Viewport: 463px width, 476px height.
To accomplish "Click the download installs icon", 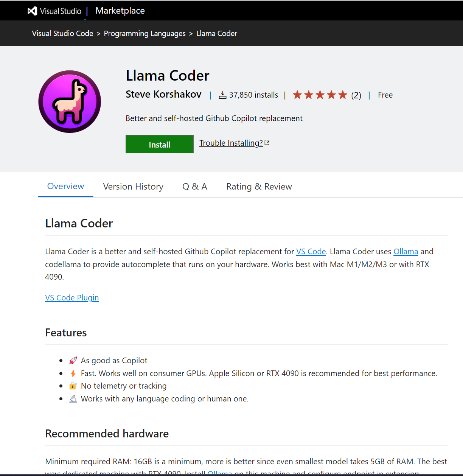I will (x=222, y=95).
